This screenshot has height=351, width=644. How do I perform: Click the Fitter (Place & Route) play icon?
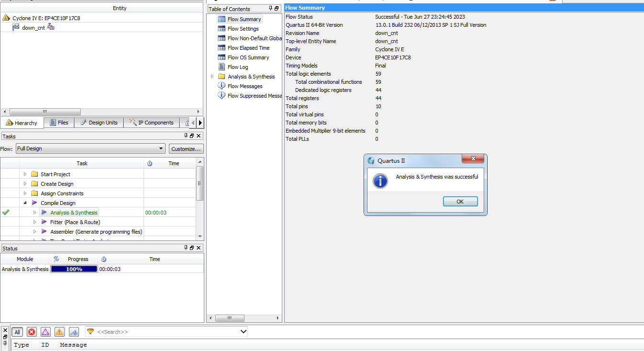tap(44, 222)
